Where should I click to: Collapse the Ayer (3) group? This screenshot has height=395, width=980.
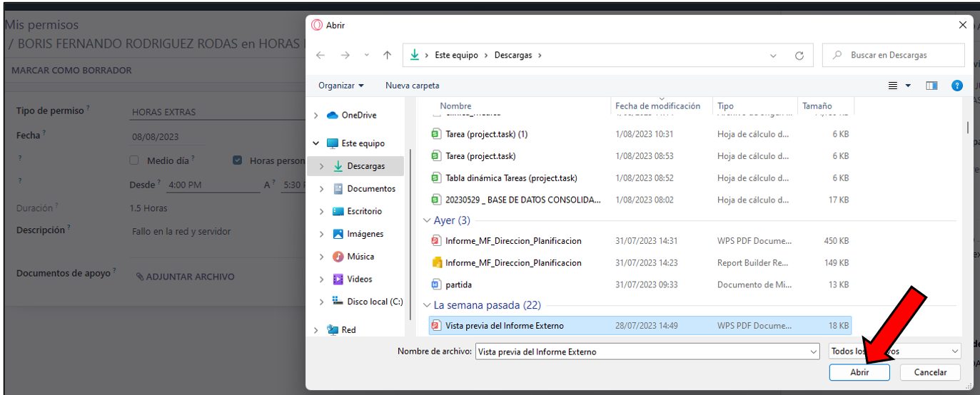pos(427,221)
